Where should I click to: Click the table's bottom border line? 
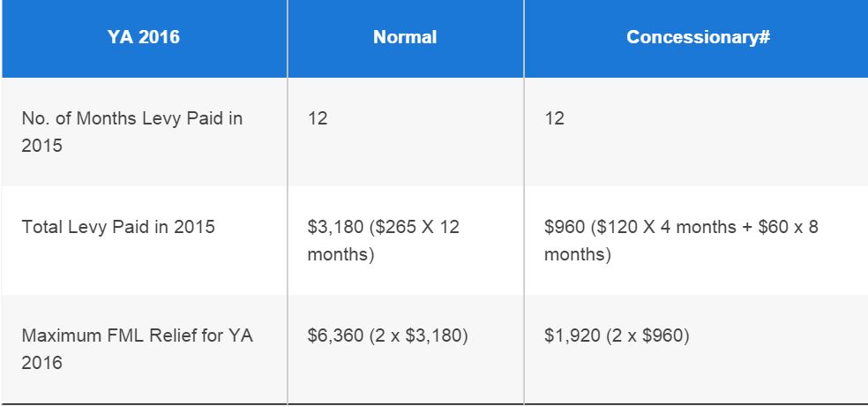pyautogui.click(x=434, y=404)
